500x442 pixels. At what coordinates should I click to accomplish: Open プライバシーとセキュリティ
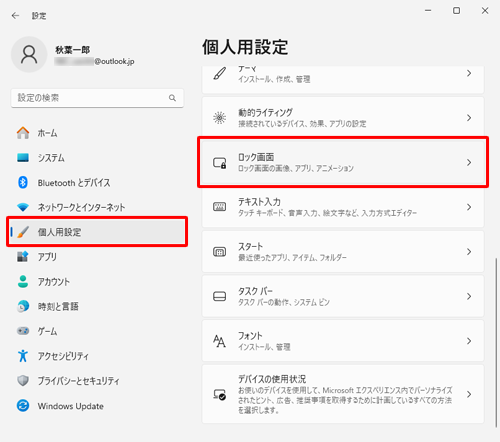tap(97, 381)
